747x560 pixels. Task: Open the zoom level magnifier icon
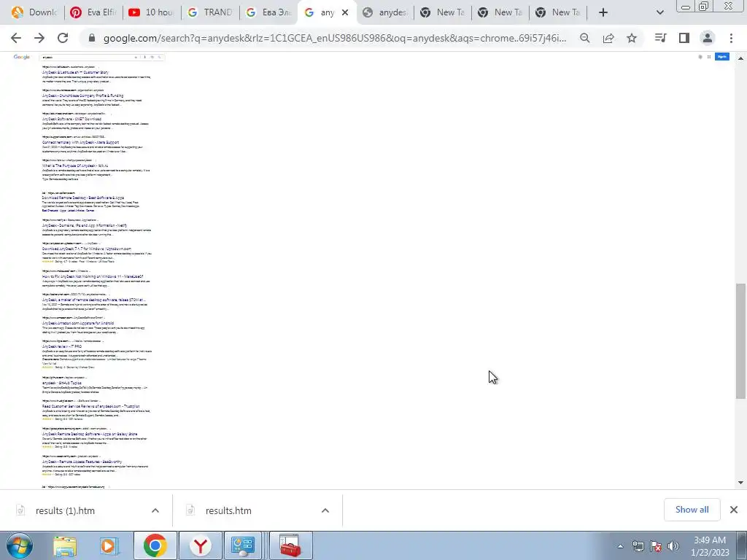(x=585, y=38)
